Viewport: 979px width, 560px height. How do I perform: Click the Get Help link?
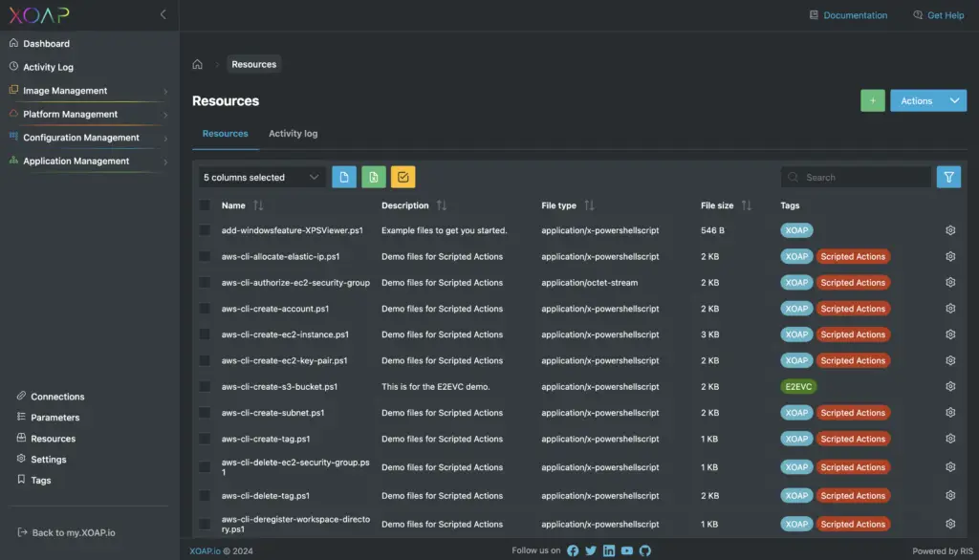939,15
